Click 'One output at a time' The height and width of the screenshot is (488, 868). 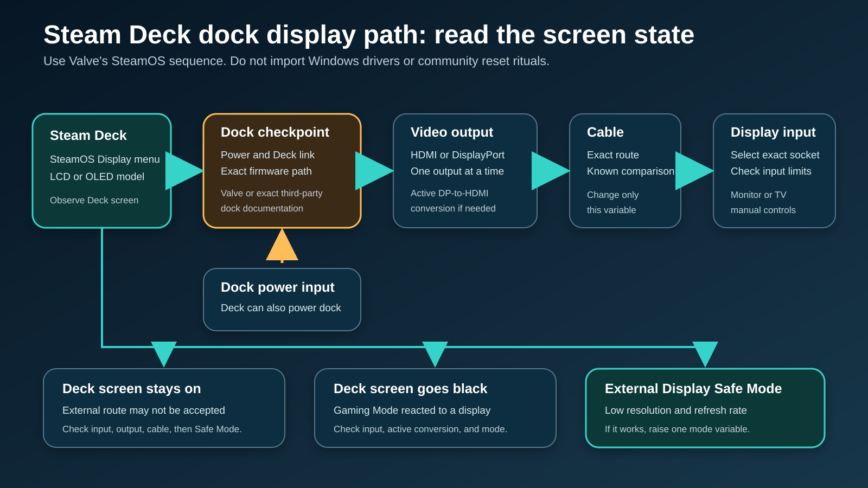coord(457,171)
